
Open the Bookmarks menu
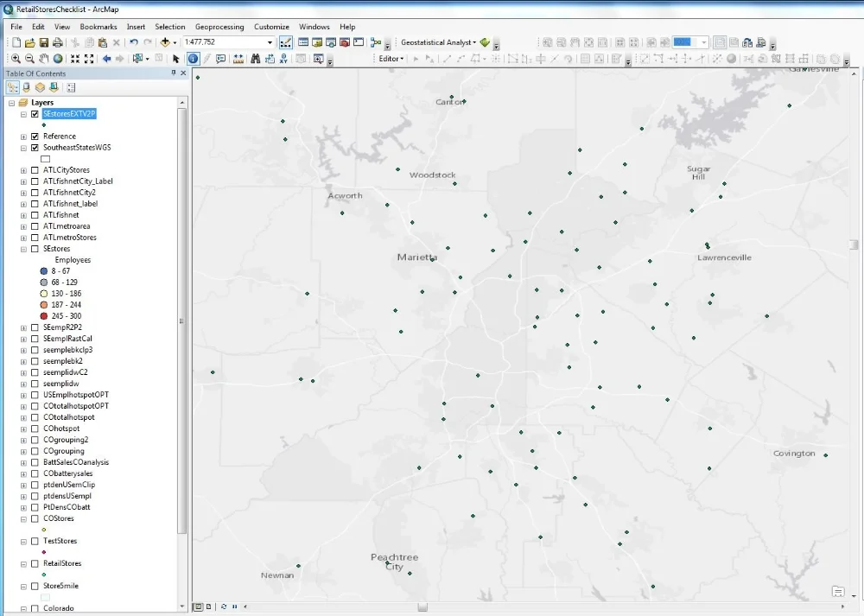[98, 27]
